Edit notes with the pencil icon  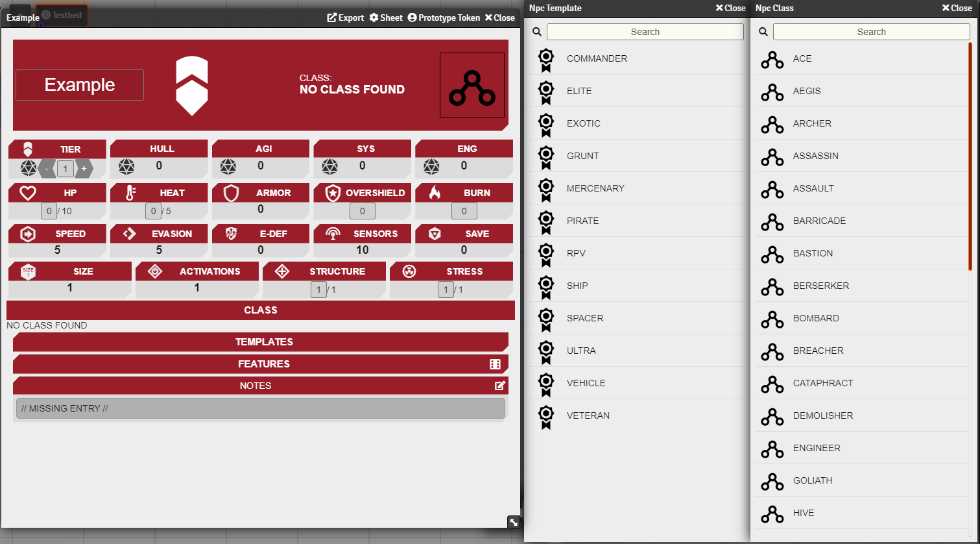point(500,386)
